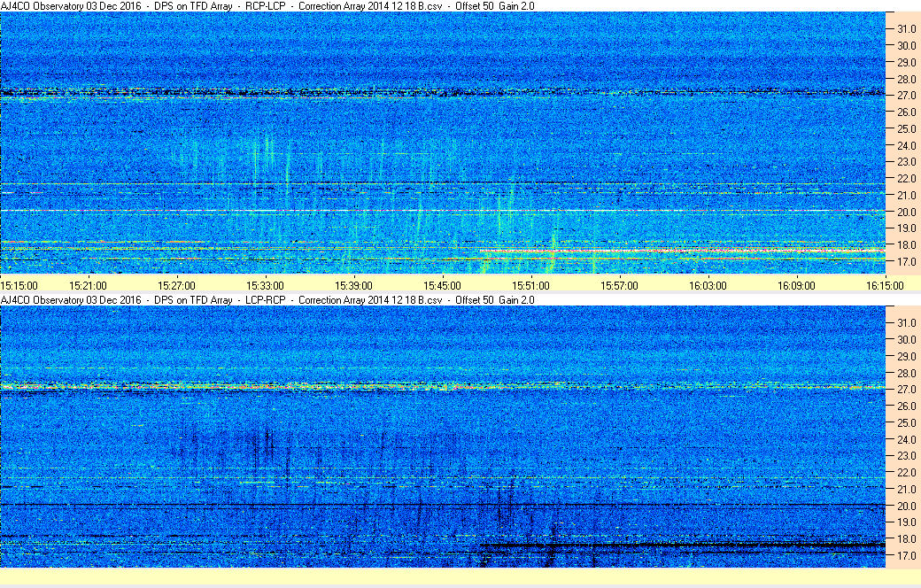Pick 20.0 frequency label on LCP-RCP chart
The height and width of the screenshot is (588, 921).
pyautogui.click(x=906, y=506)
